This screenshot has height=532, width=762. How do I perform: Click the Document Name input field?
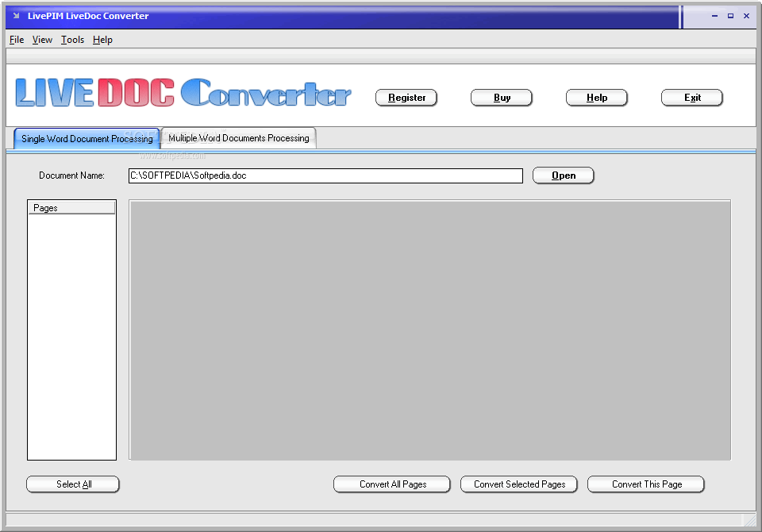tap(325, 175)
